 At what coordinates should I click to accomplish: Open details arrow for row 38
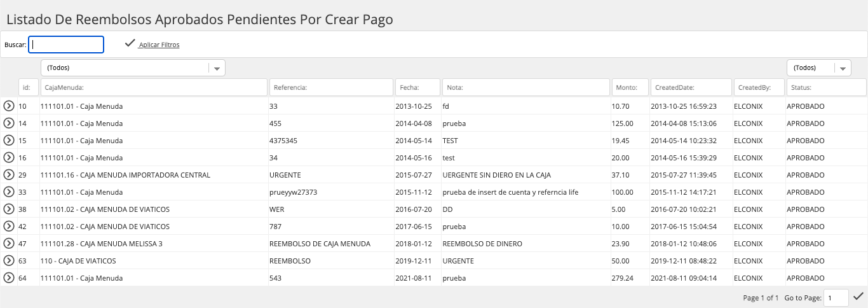9,209
